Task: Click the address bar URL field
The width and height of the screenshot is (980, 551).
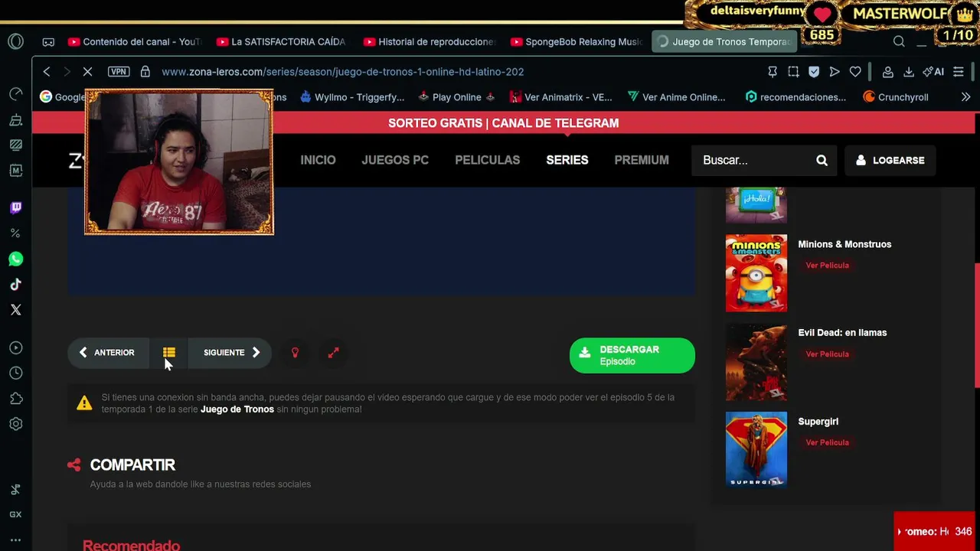Action: (342, 72)
